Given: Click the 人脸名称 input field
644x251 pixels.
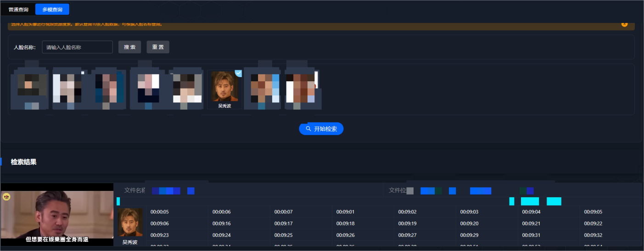Looking at the screenshot, I should 77,47.
